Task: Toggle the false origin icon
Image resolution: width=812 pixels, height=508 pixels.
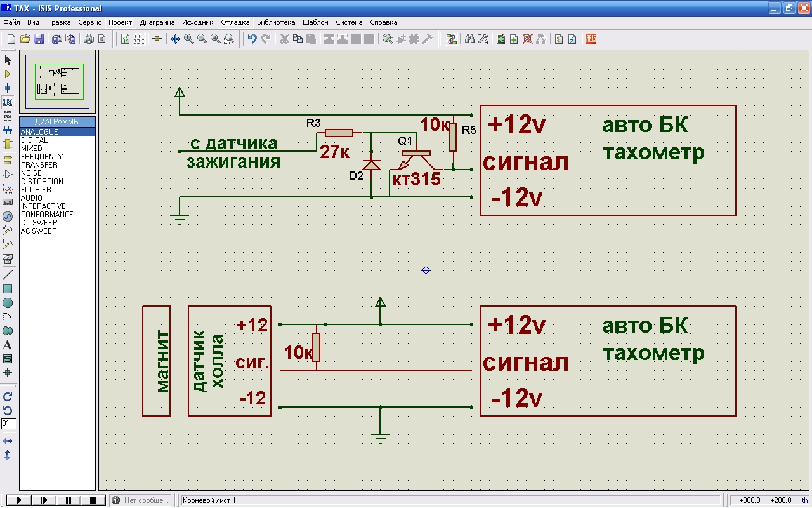Action: pos(157,39)
